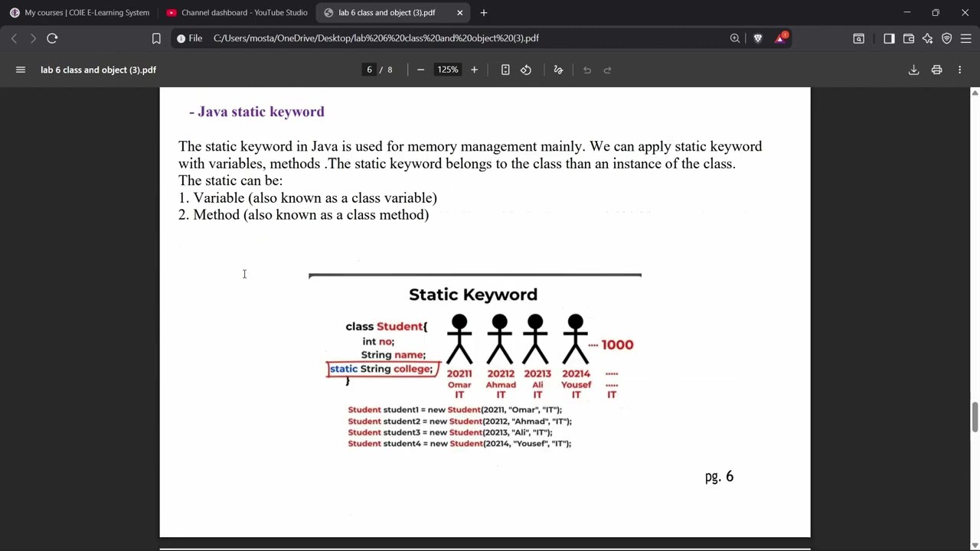Close the lab 6 class and object tab

click(x=460, y=12)
